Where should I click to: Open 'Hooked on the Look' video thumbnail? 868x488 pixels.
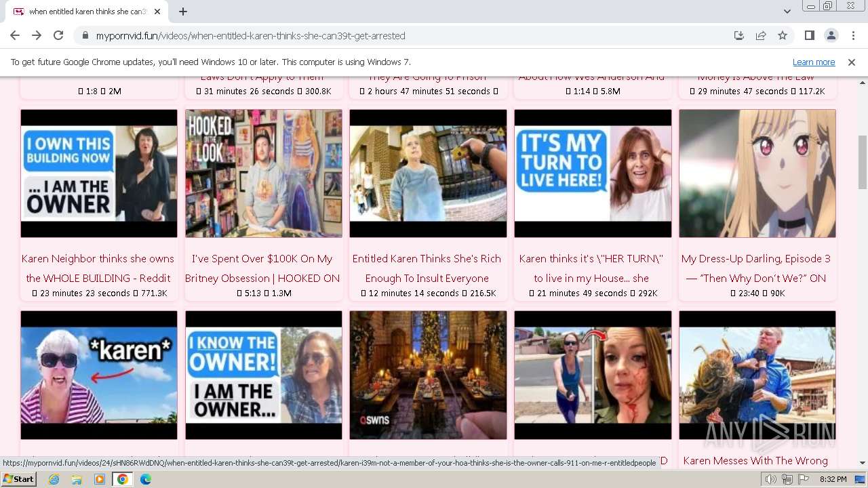pyautogui.click(x=264, y=174)
